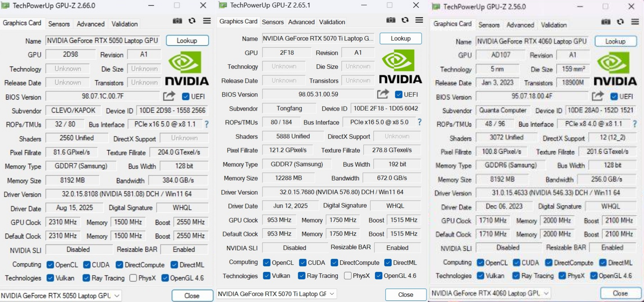644x302 pixels.
Task: Enable the PhysX checkbox in the RTX 5050 window
Action: pyautogui.click(x=133, y=278)
